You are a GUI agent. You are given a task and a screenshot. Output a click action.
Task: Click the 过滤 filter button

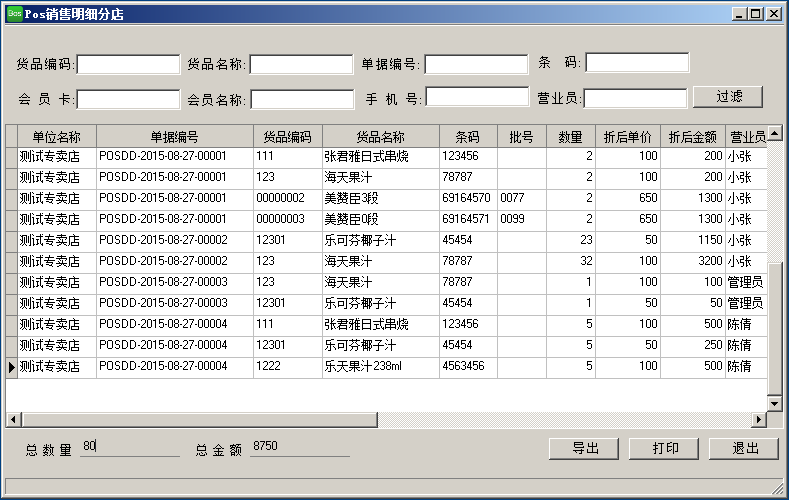pyautogui.click(x=728, y=97)
